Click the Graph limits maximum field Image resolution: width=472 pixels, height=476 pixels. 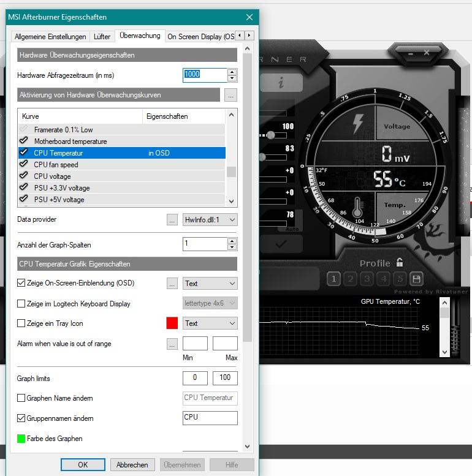(x=225, y=378)
